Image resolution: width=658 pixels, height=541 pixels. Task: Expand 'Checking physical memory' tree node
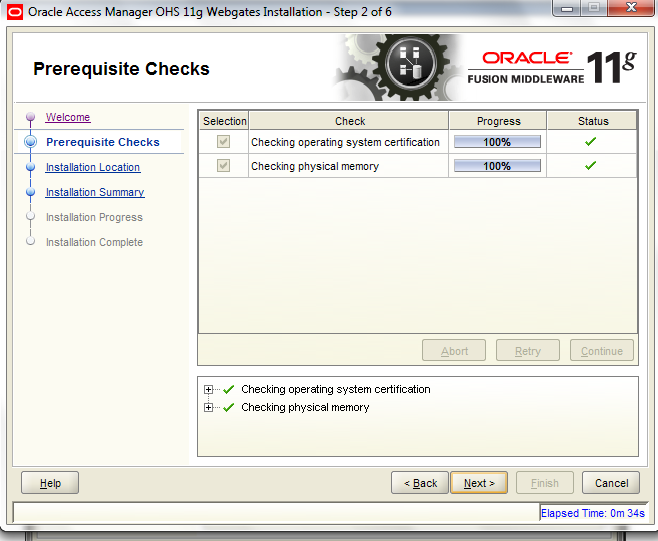pos(208,408)
